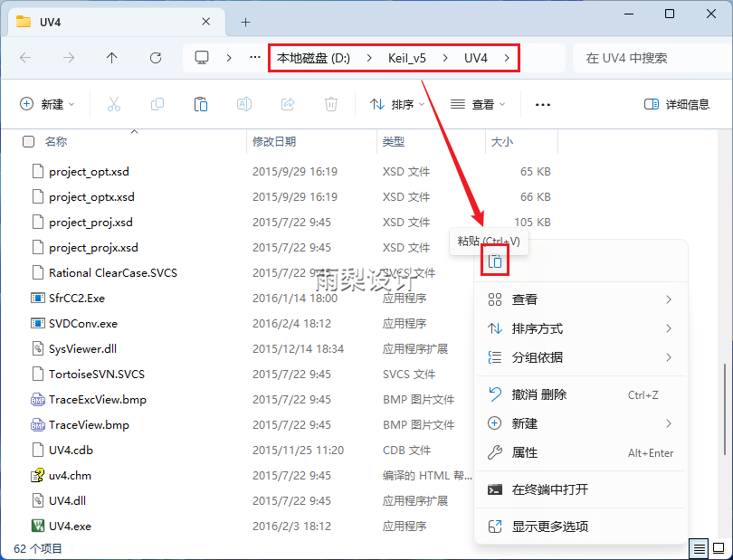Select the UV4.exe application icon
Screen dimensions: 733x560
(x=38, y=526)
